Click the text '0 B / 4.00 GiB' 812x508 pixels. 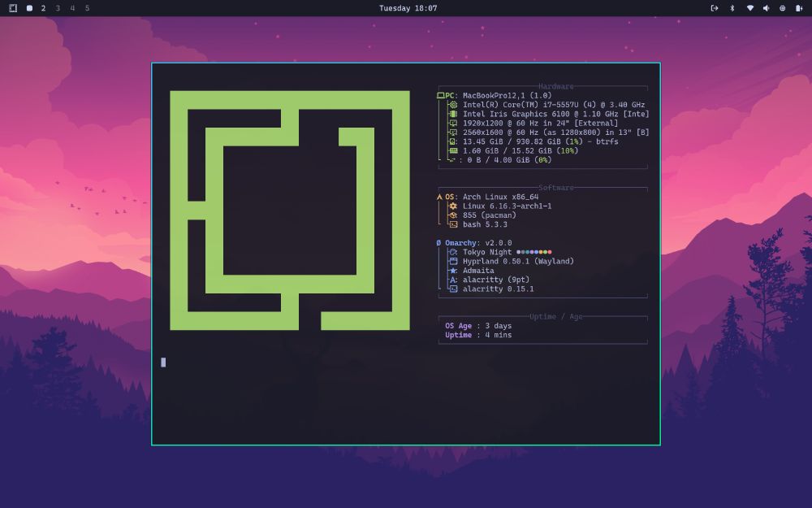(x=499, y=160)
